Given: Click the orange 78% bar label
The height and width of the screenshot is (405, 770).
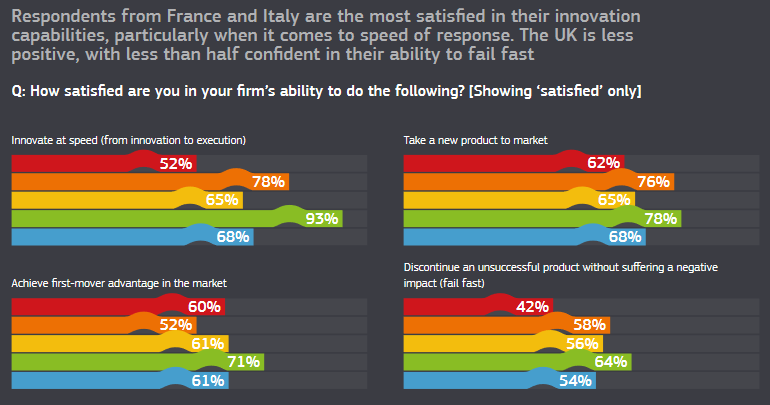Looking at the screenshot, I should (x=268, y=181).
